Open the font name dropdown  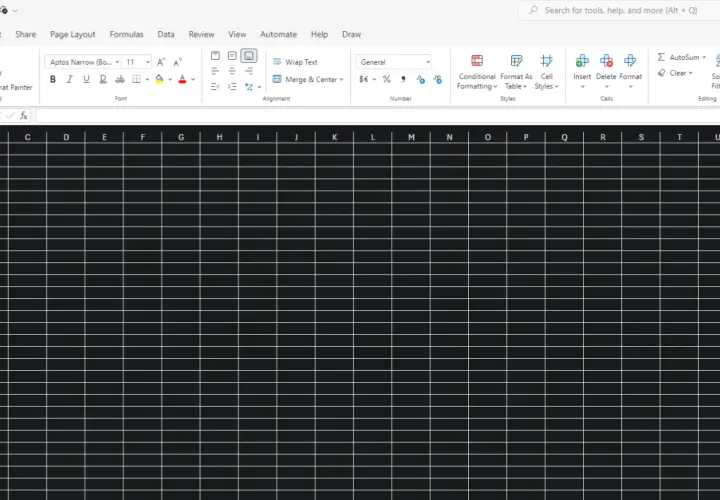click(x=117, y=62)
